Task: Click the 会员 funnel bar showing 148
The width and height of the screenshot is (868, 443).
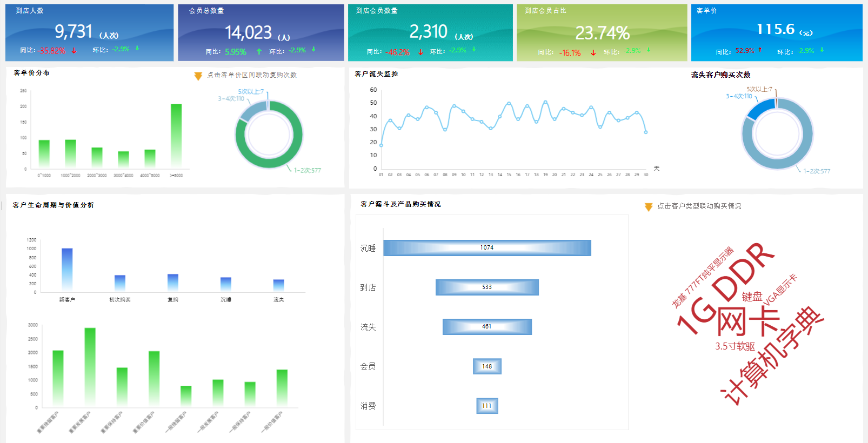Action: (x=487, y=366)
